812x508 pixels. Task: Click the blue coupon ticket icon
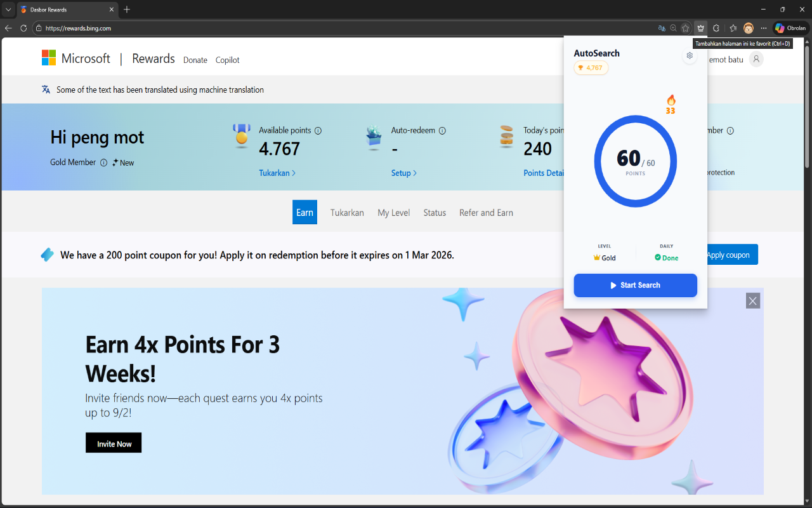pyautogui.click(x=48, y=255)
